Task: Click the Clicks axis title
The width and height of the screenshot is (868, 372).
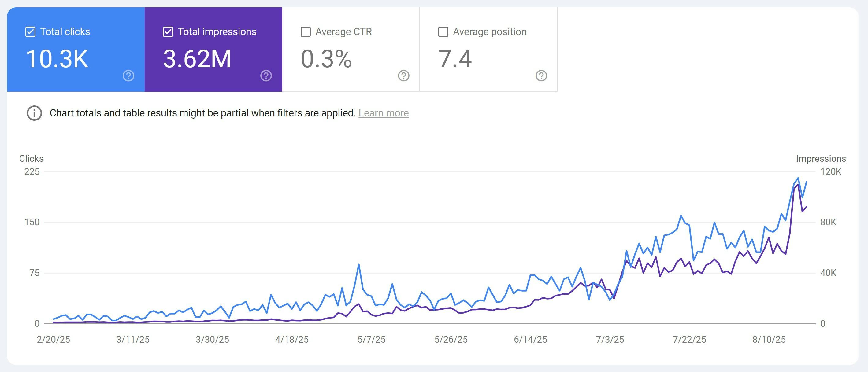Action: (31, 159)
